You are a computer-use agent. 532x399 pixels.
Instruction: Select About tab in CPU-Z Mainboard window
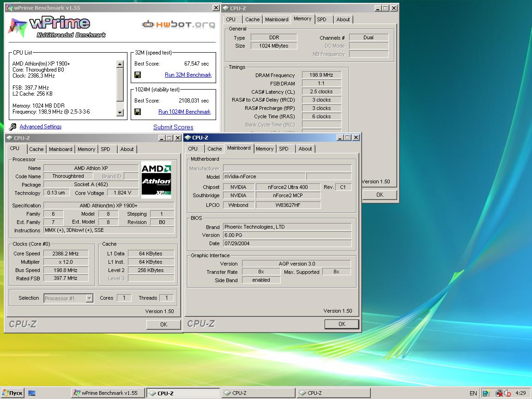pos(305,149)
